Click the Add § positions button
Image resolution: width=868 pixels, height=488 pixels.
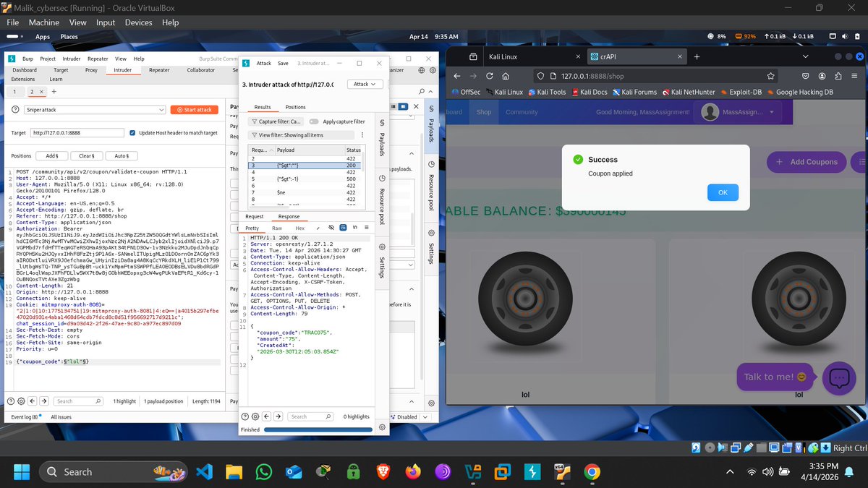point(52,155)
